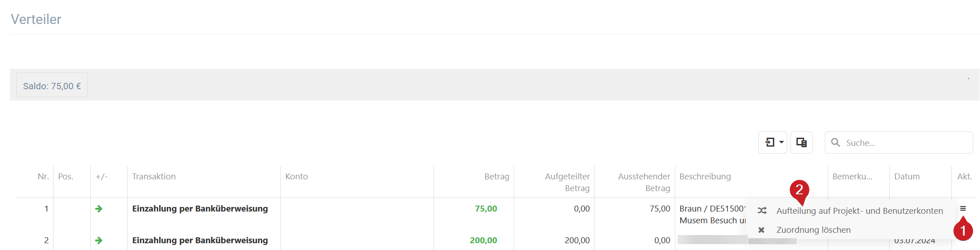980x250 pixels.
Task: Sort by Transaktion column header
Action: tap(154, 177)
